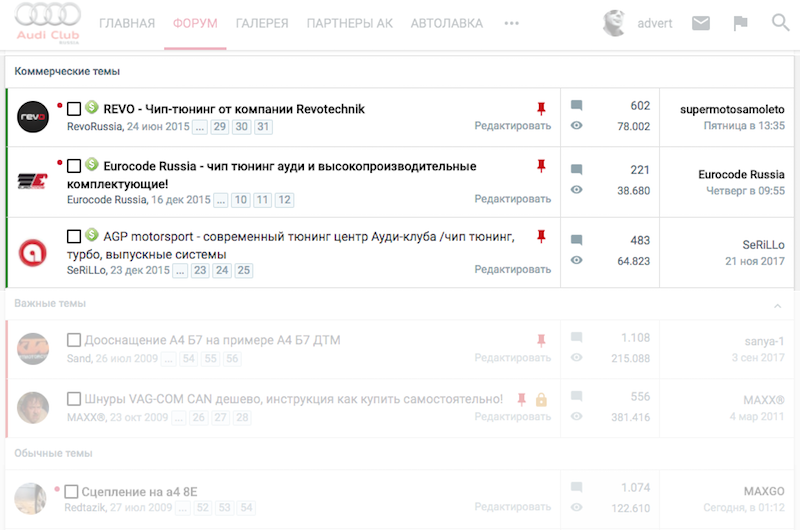Select the ФОРУМ tab
The width and height of the screenshot is (800, 530).
(x=195, y=23)
